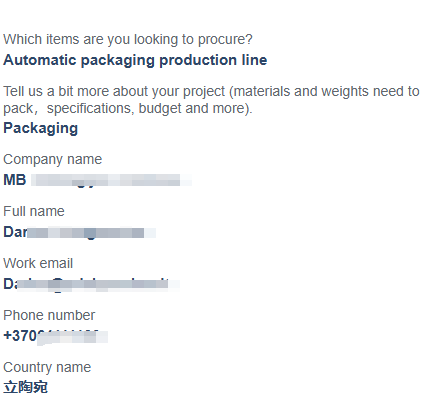Click the 'Country name' label
Screen dimensions: 432x410
47,367
